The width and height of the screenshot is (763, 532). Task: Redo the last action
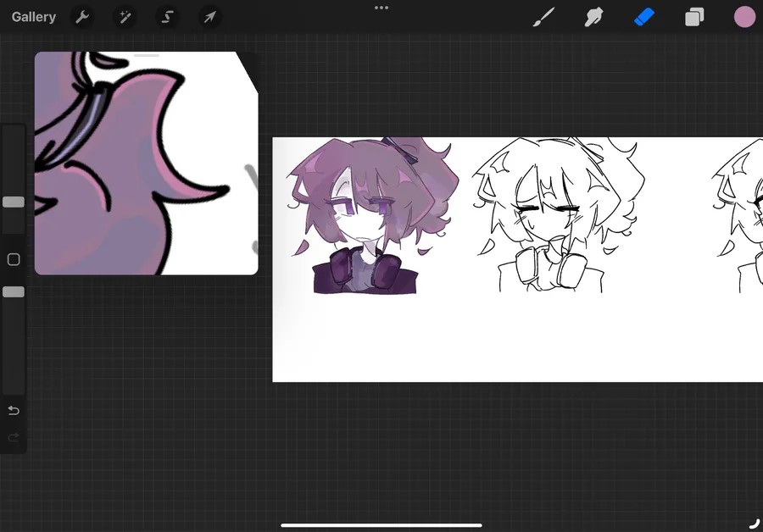[14, 438]
